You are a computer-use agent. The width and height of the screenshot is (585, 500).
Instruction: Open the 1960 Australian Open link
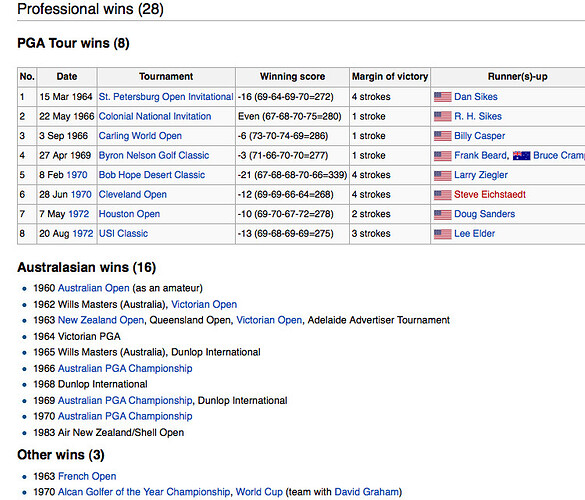(x=94, y=288)
